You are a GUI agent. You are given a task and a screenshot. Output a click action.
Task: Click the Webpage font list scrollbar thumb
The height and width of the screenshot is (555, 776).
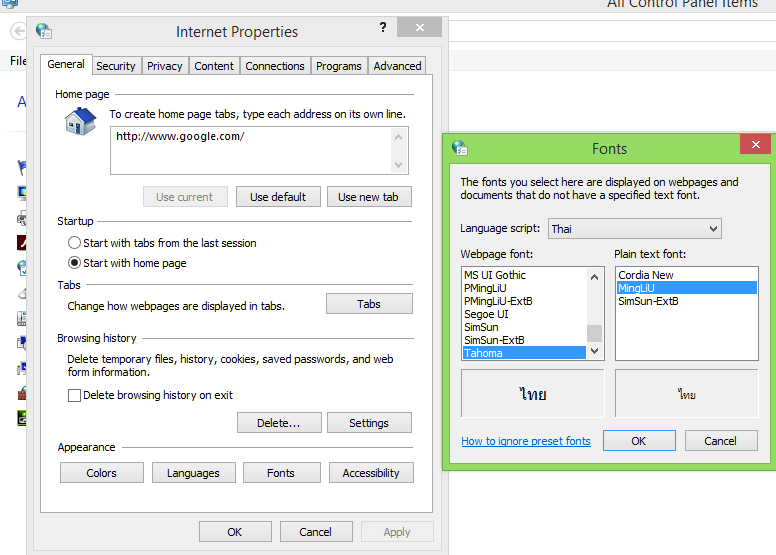(x=594, y=333)
